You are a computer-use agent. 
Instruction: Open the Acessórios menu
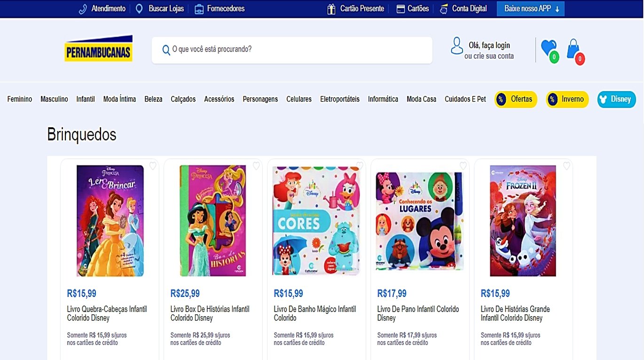(219, 99)
